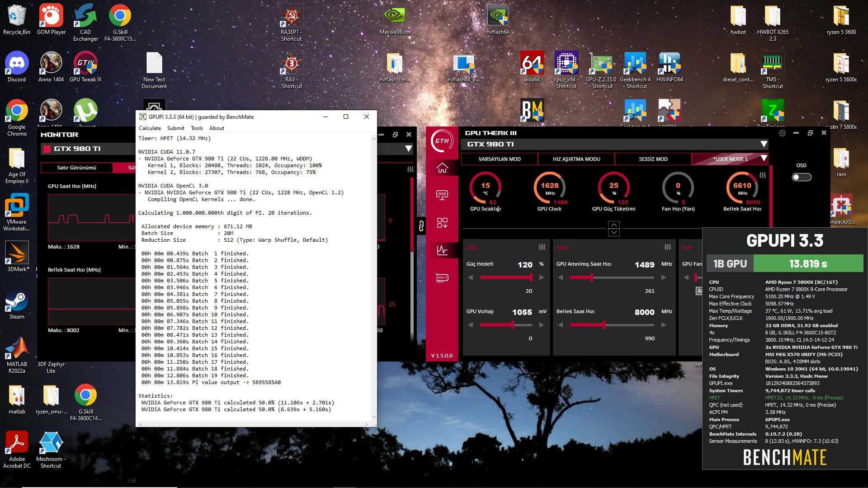868x488 pixels.
Task: Increase GPU Artırılmış Saat Hızı right arrow
Action: point(663,277)
